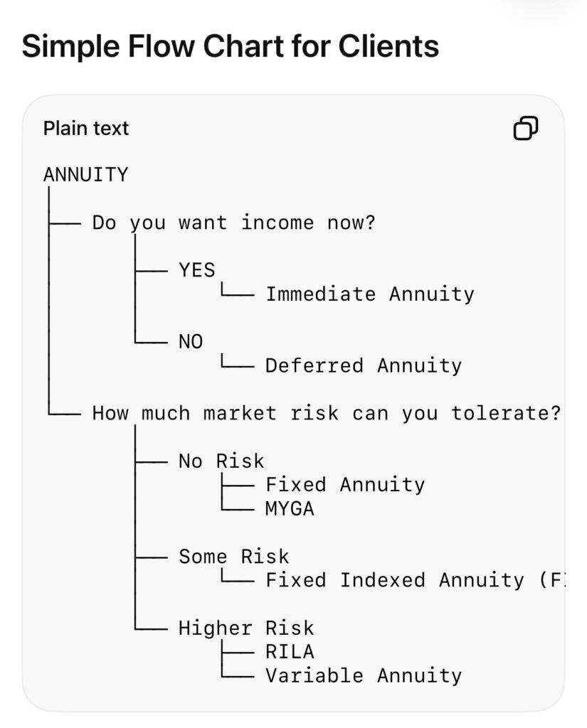Screen dimensions: 587x728
Task: Click the word 'income' in the question
Action: tap(277, 223)
